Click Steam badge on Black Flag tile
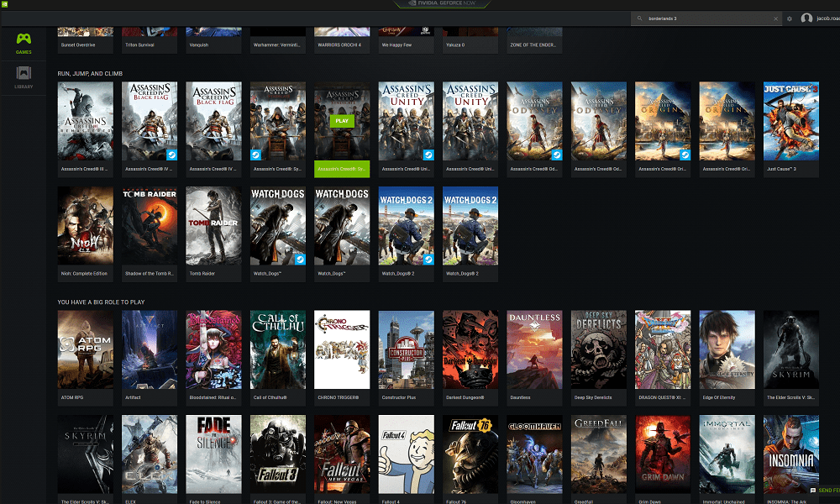The width and height of the screenshot is (840, 504). click(172, 155)
